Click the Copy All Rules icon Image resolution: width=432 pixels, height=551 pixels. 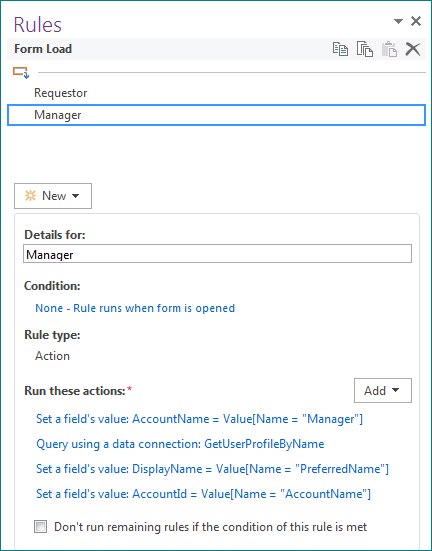click(x=365, y=49)
